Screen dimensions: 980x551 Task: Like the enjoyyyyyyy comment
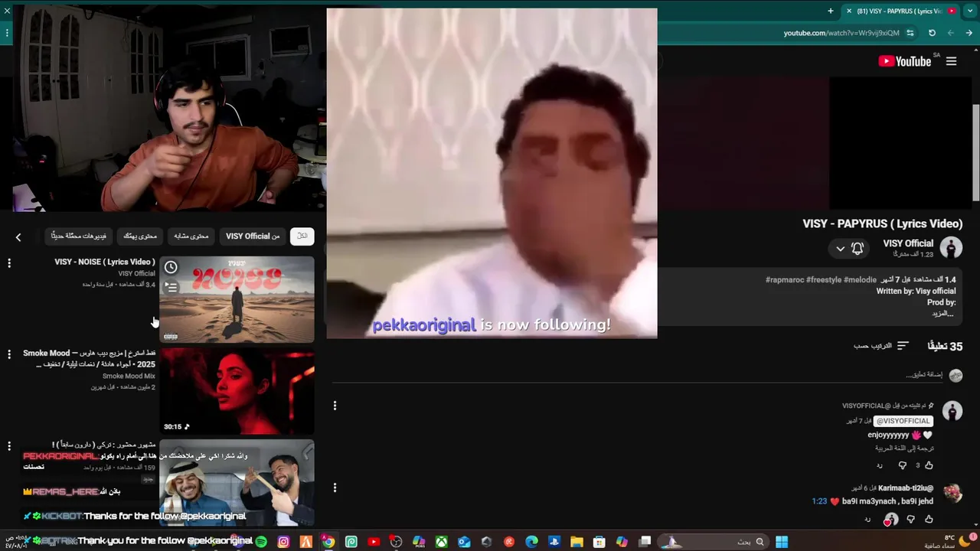pos(929,465)
